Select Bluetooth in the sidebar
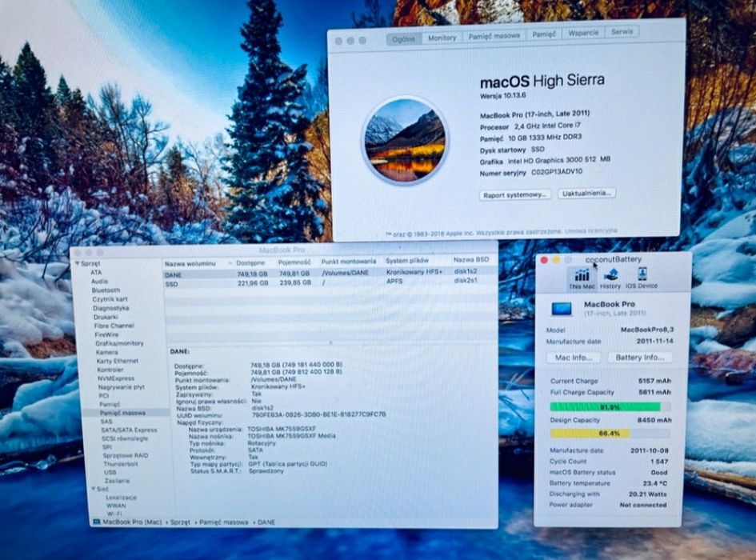 (x=106, y=290)
